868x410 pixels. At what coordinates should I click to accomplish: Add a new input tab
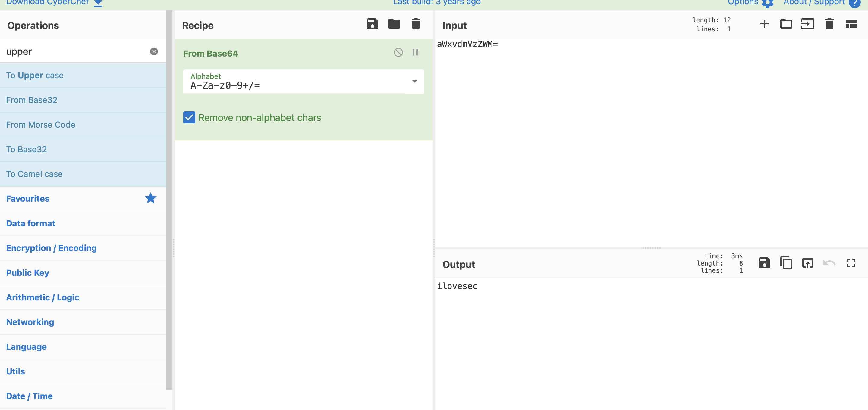pyautogui.click(x=764, y=24)
